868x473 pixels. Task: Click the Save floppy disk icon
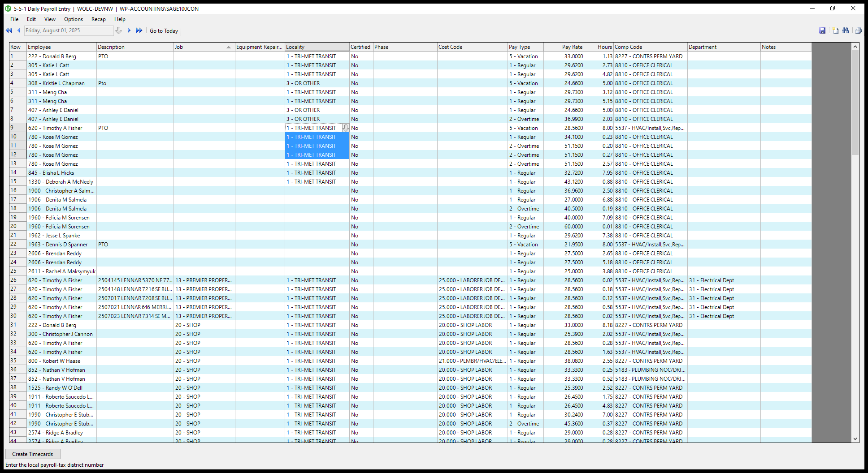(x=822, y=30)
